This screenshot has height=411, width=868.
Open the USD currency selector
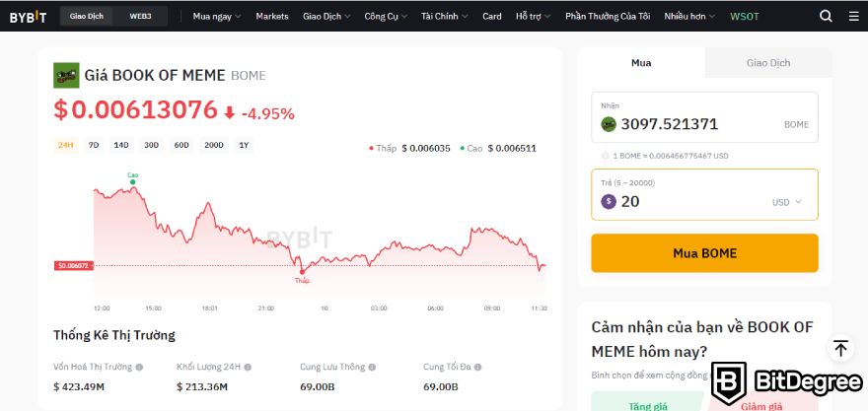(x=787, y=202)
